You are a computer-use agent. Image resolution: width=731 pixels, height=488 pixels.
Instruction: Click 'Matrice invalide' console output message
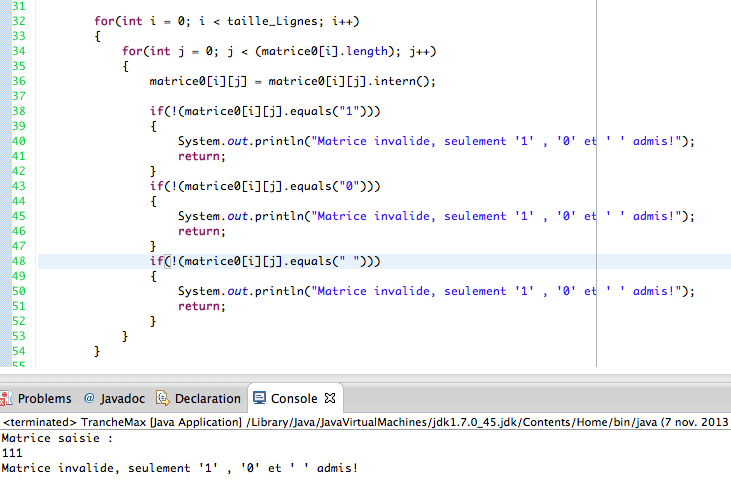(178, 468)
